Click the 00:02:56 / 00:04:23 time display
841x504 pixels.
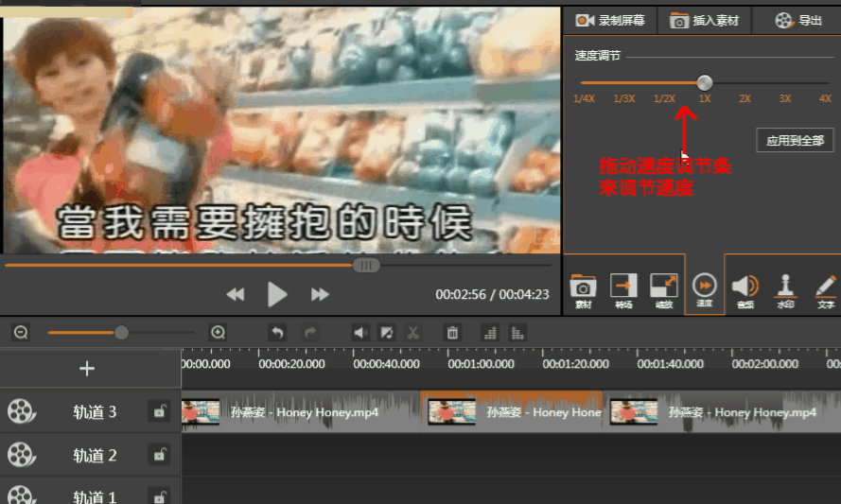[x=492, y=294]
